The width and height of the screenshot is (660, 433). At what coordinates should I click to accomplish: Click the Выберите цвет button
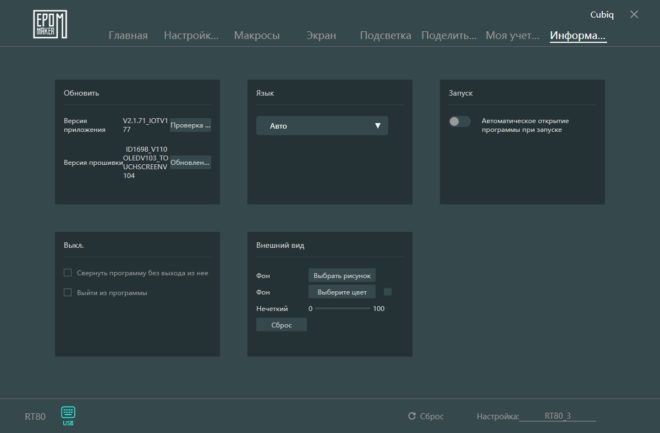342,292
